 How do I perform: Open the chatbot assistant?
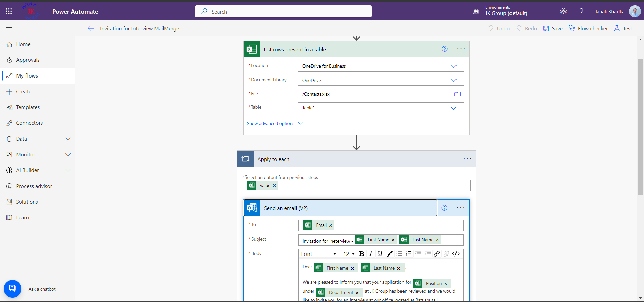click(x=12, y=289)
